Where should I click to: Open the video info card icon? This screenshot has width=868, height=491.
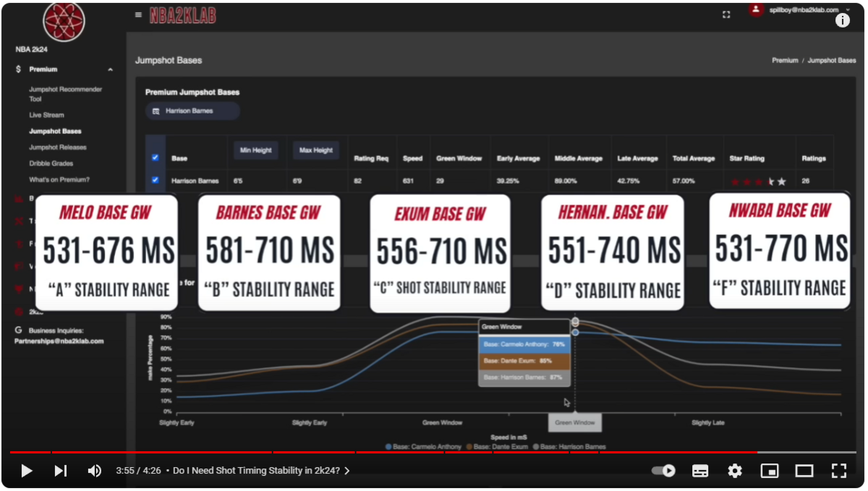click(x=843, y=20)
